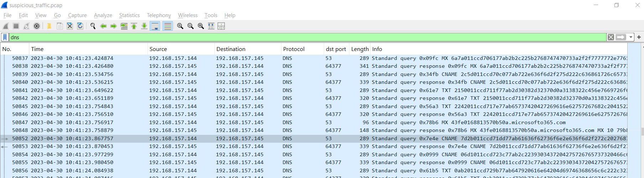The image size is (644, 178).
Task: Toggle auto-scroll during live capture
Action: pyautogui.click(x=155, y=26)
